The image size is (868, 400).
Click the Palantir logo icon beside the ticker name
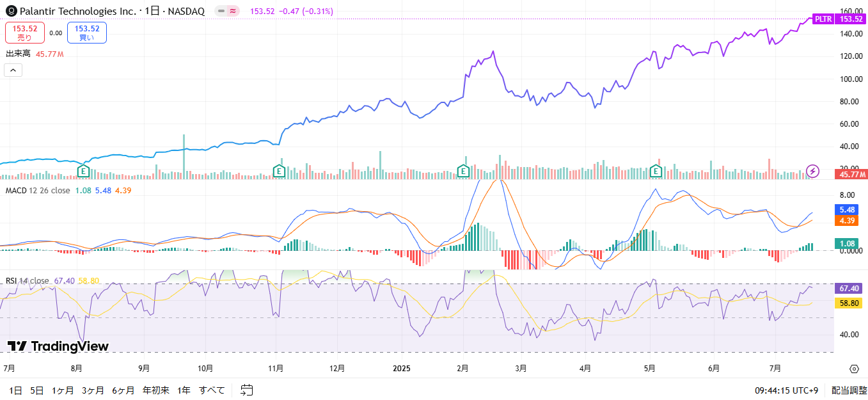[x=11, y=12]
